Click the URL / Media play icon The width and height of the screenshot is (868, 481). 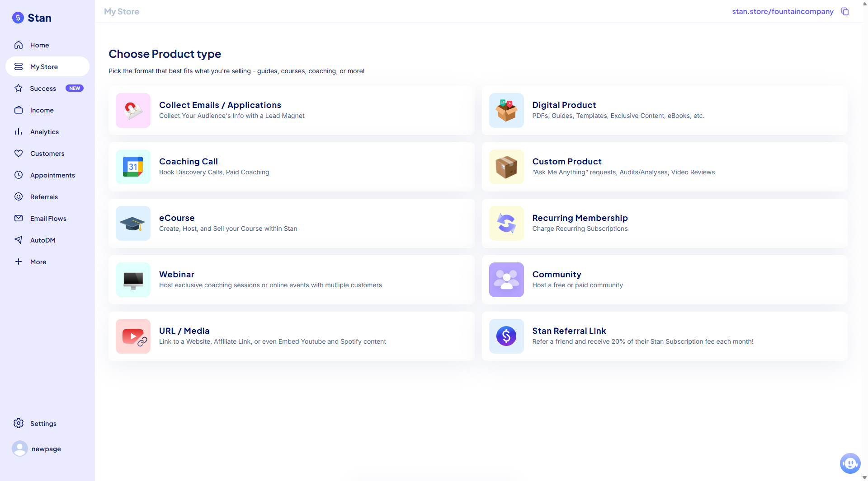tap(133, 336)
